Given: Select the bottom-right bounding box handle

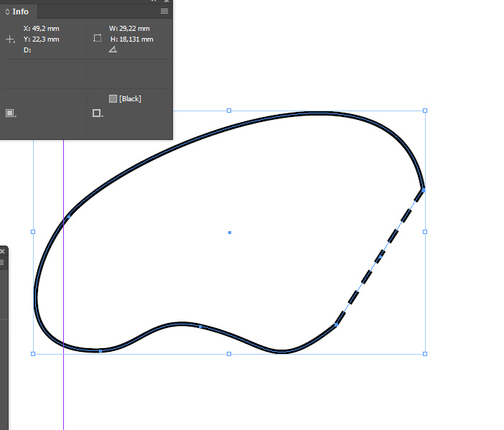Looking at the screenshot, I should point(425,354).
